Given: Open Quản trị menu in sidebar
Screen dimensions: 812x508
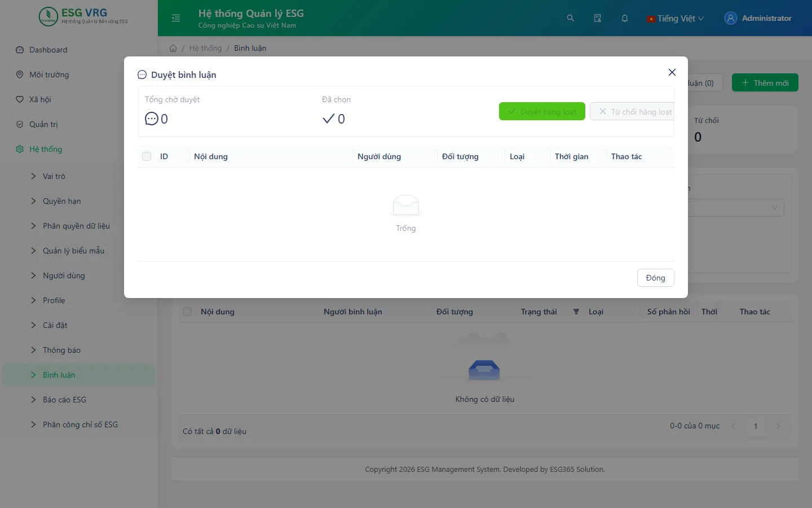Looking at the screenshot, I should point(79,124).
